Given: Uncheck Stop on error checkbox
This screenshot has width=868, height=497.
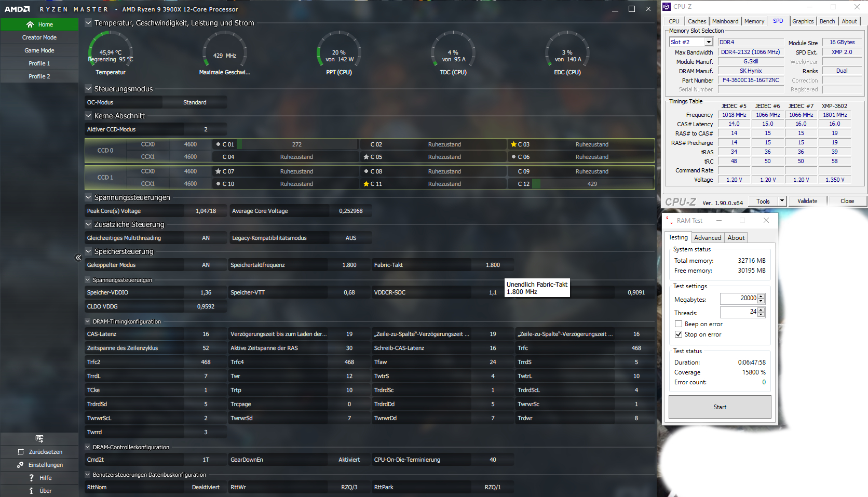Looking at the screenshot, I should coord(679,334).
